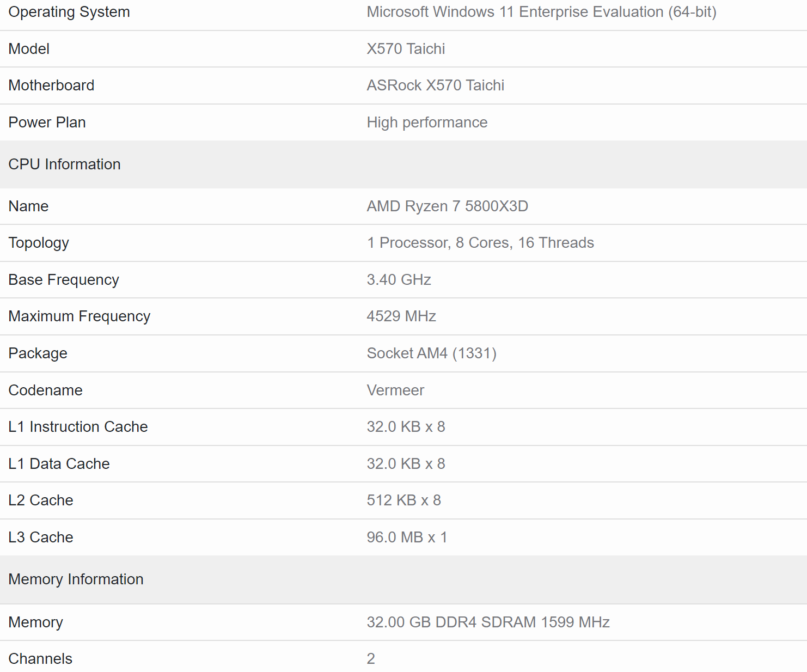The image size is (807, 672).
Task: Click the L1 Data Cache label
Action: 59,464
